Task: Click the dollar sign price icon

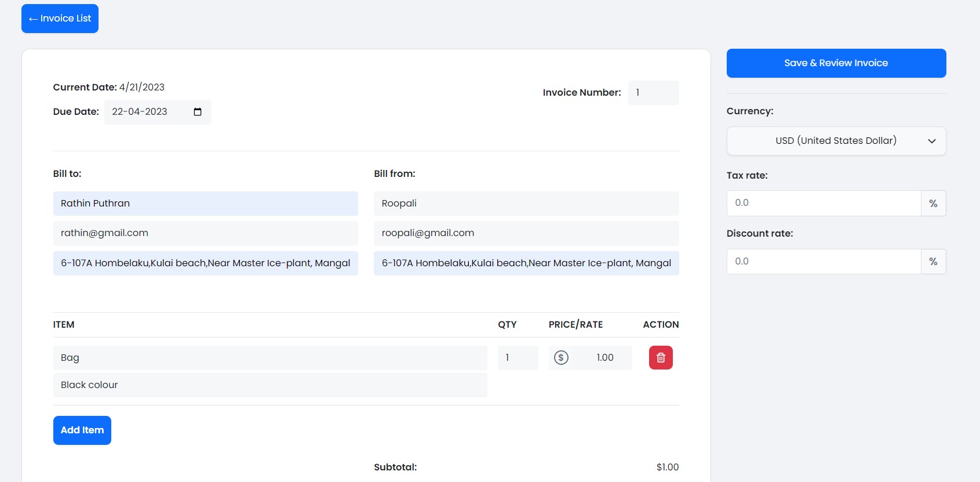Action: tap(561, 358)
